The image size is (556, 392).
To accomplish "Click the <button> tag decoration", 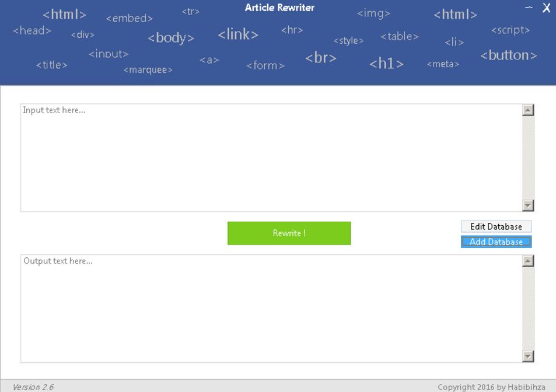I will pyautogui.click(x=508, y=55).
